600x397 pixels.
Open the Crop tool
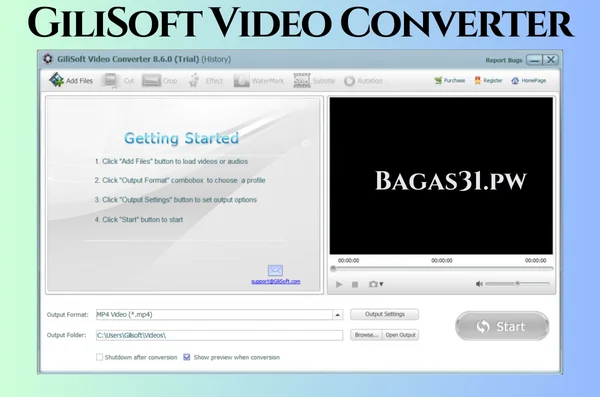pyautogui.click(x=159, y=81)
